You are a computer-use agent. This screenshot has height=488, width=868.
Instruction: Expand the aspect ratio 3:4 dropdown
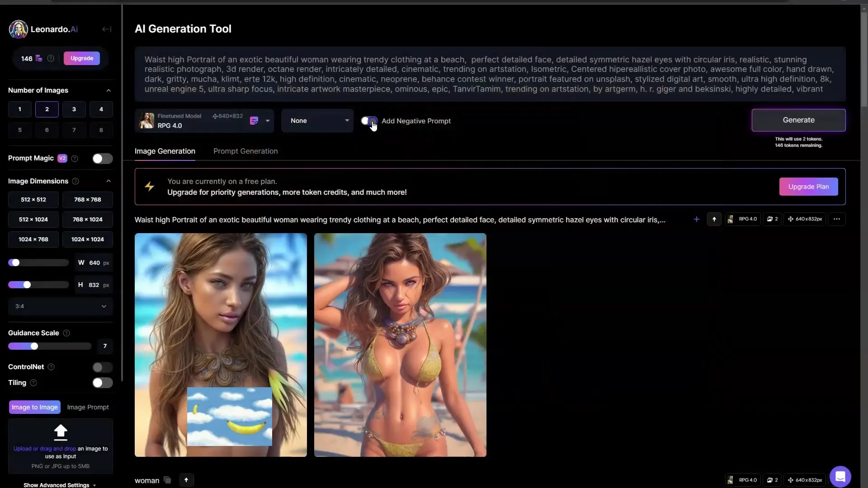60,305
